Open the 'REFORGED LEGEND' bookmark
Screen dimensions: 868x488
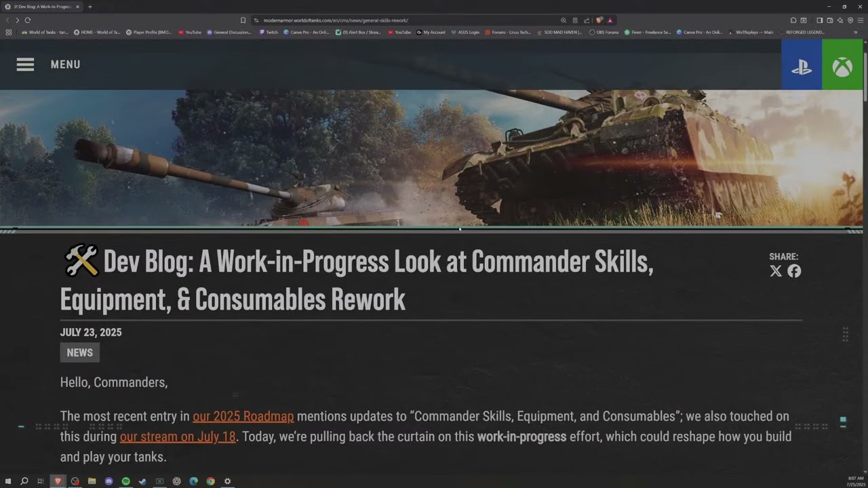click(x=802, y=32)
